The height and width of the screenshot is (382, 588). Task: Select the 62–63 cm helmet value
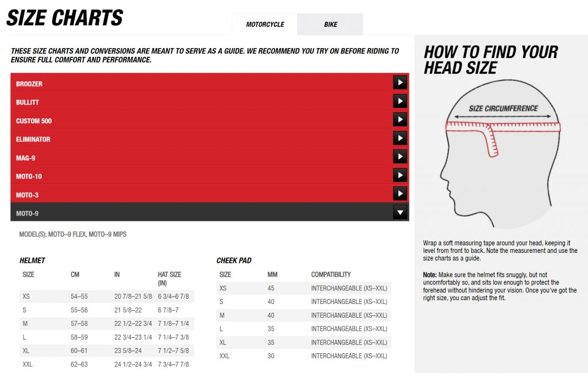79,364
